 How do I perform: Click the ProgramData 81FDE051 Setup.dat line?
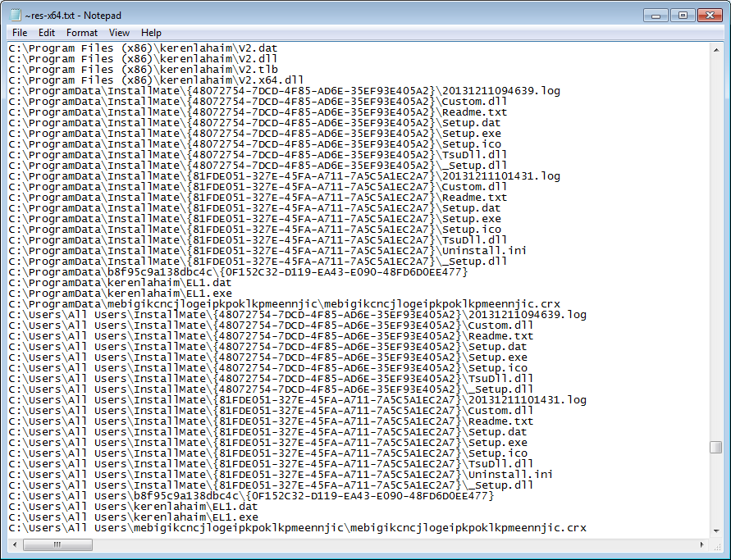254,208
